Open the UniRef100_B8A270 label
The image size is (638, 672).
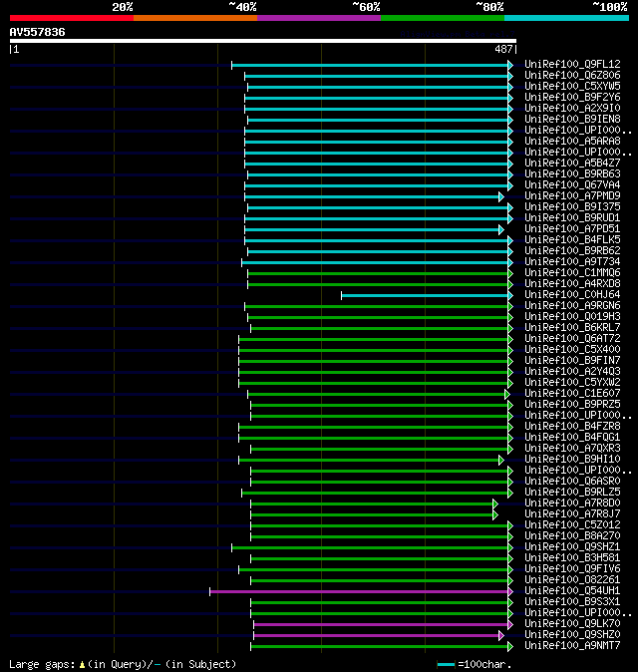pyautogui.click(x=572, y=536)
